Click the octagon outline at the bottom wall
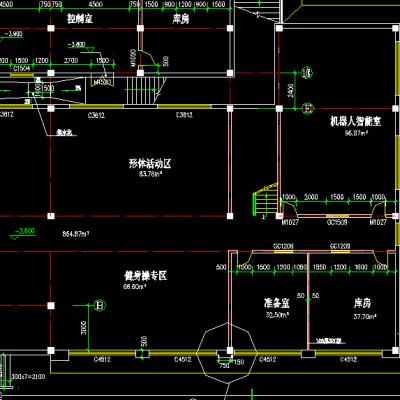This screenshot has width=400, height=400. pos(227,353)
